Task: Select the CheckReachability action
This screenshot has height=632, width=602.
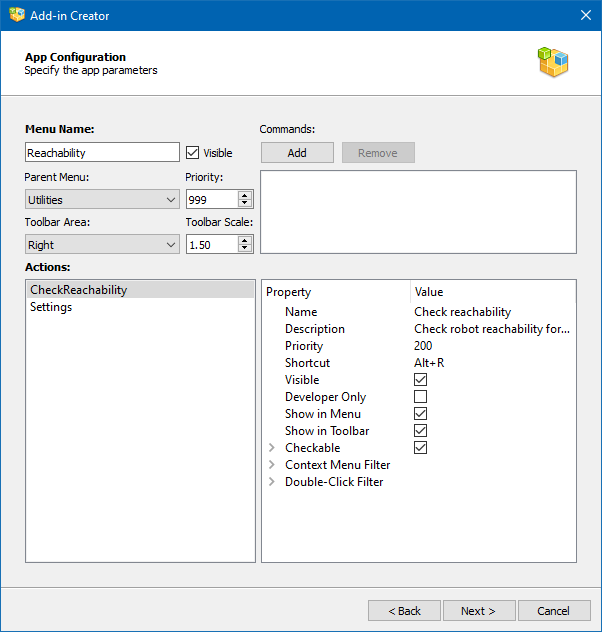Action: coord(79,290)
